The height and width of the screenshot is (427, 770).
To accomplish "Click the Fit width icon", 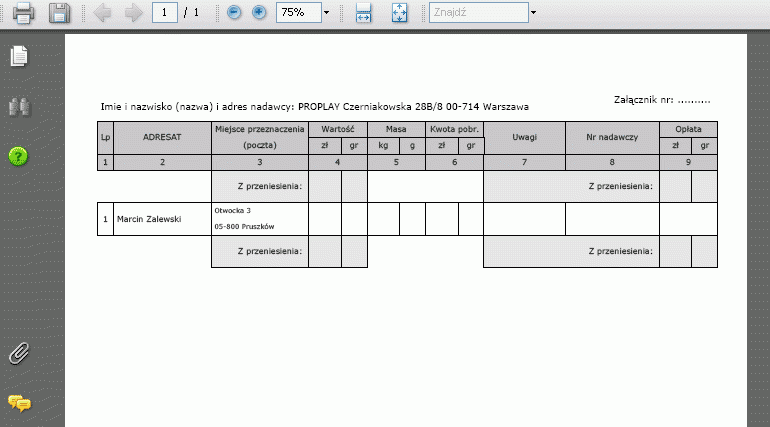I will click(363, 13).
